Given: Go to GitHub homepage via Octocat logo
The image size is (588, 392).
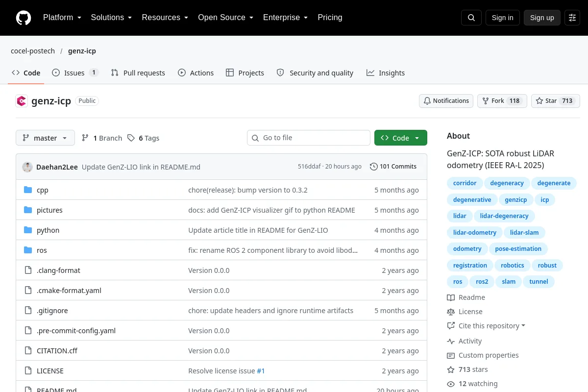Looking at the screenshot, I should click(23, 18).
